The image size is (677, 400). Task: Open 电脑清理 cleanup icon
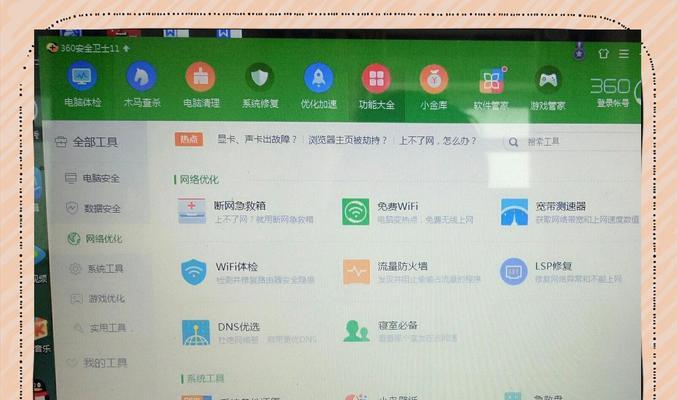pyautogui.click(x=200, y=77)
